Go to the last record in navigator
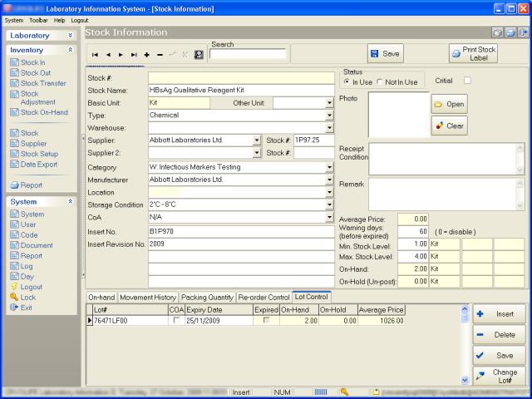 (134, 54)
